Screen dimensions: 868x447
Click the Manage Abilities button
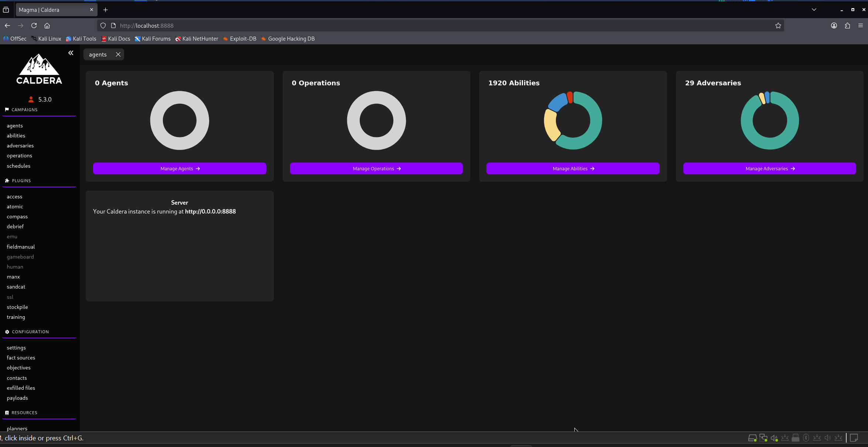pos(573,168)
